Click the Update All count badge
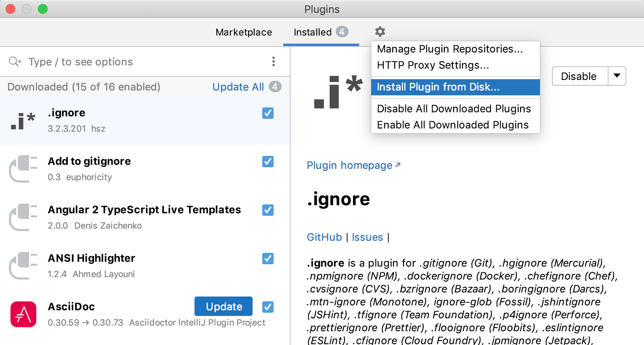Image resolution: width=644 pixels, height=345 pixels. pyautogui.click(x=275, y=86)
